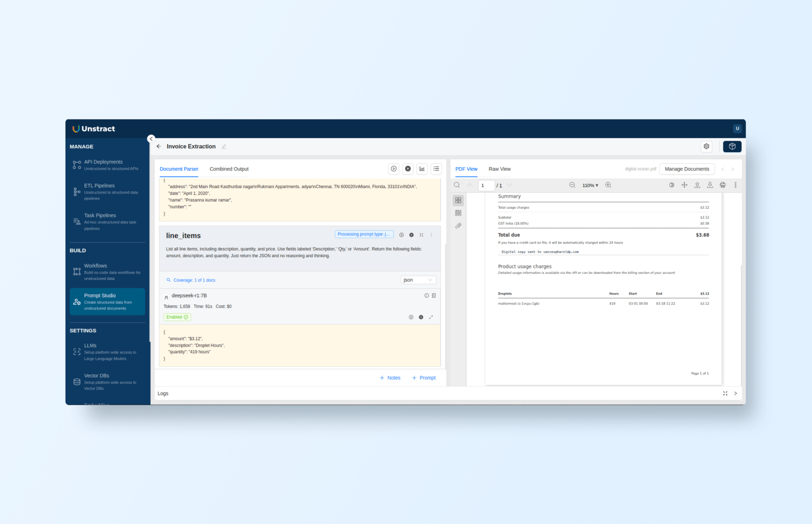Open the page selector chevron beside /1
Viewport: 812px width, 524px height.
(509, 185)
